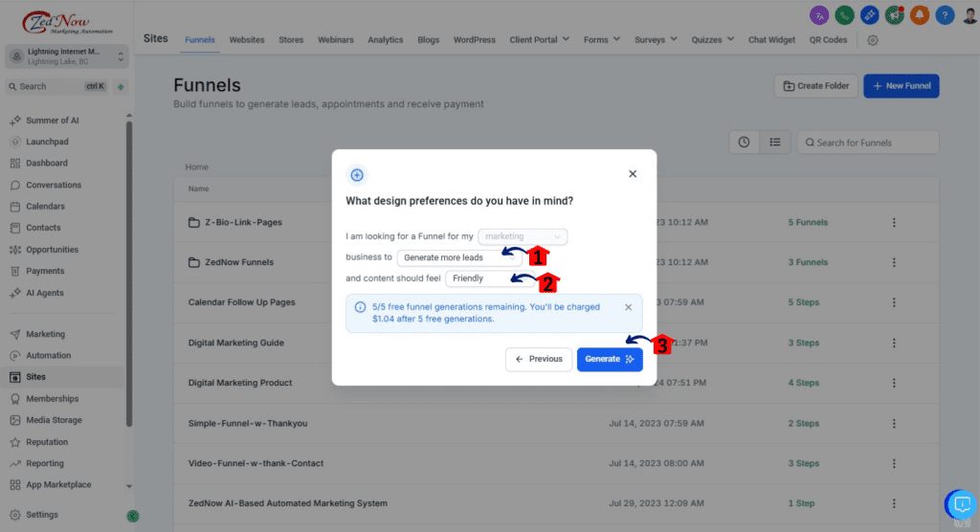Switch to the Websites tab
The width and height of the screenshot is (980, 532).
click(x=246, y=39)
